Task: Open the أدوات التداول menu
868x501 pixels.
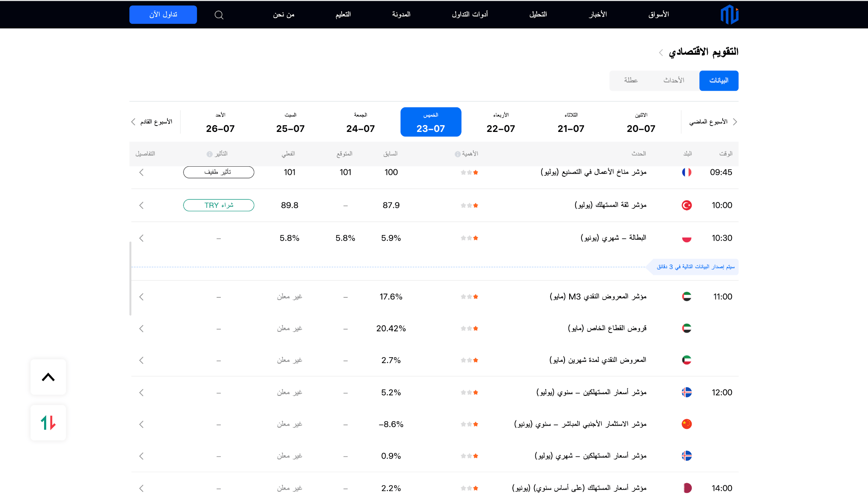Action: [x=470, y=14]
